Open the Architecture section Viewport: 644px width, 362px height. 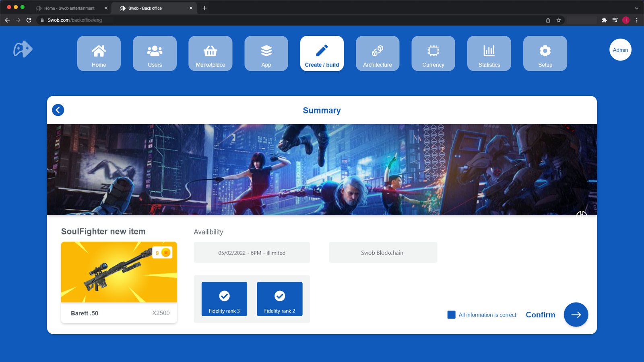[378, 53]
